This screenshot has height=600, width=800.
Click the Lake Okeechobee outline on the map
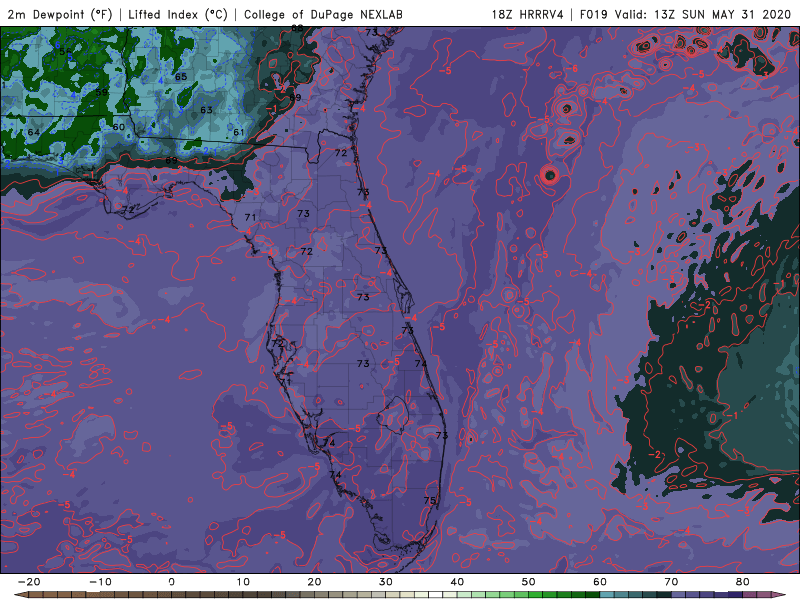(393, 413)
